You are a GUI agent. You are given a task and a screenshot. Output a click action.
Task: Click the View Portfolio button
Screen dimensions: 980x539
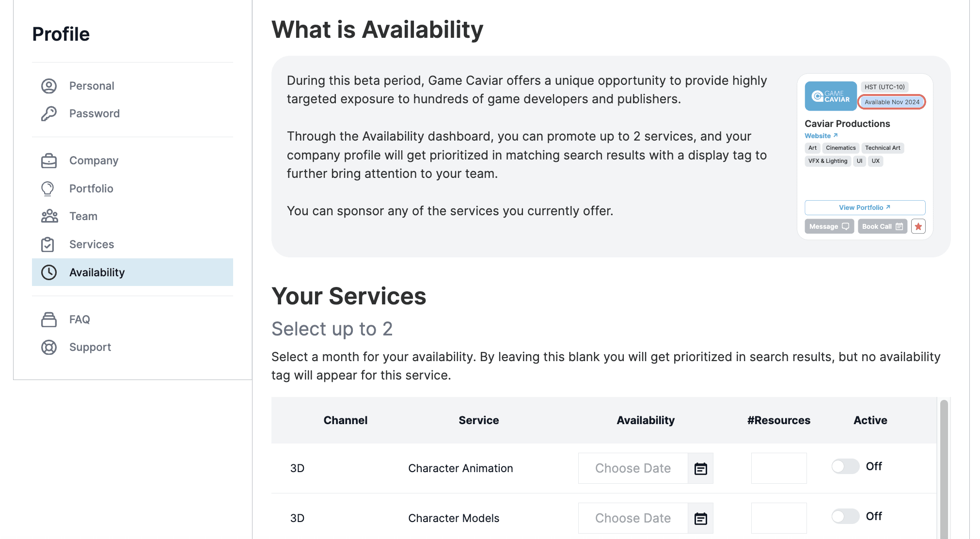[865, 207]
